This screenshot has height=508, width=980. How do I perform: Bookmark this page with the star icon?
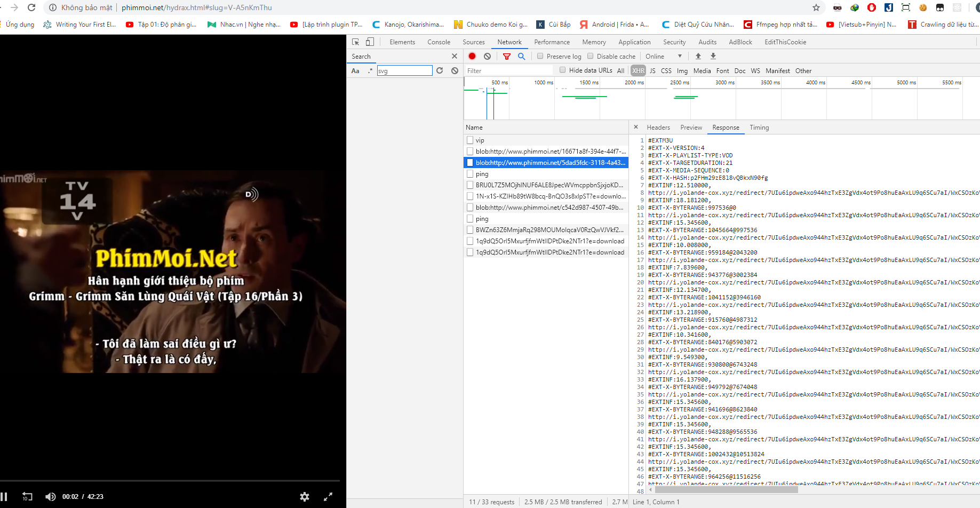pos(816,7)
